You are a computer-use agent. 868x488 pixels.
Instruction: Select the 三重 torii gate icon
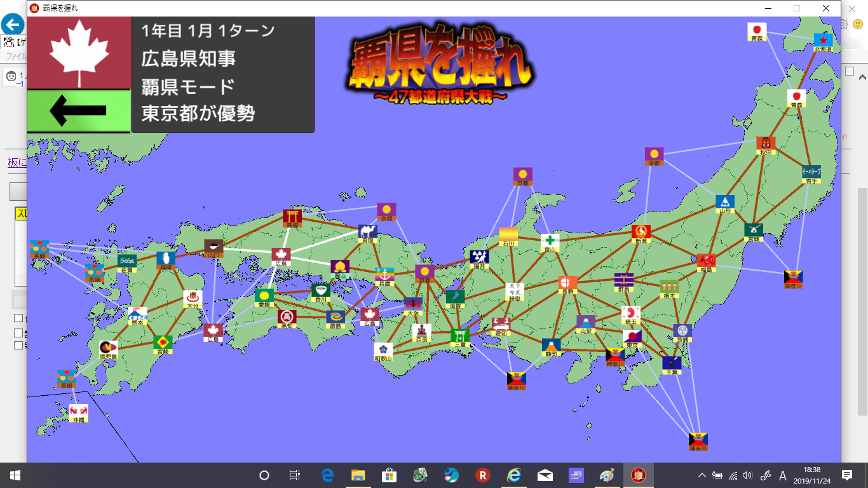[x=460, y=339]
